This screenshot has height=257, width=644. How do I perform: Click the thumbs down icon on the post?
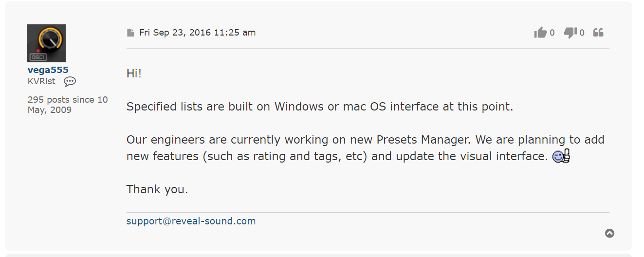coord(570,33)
